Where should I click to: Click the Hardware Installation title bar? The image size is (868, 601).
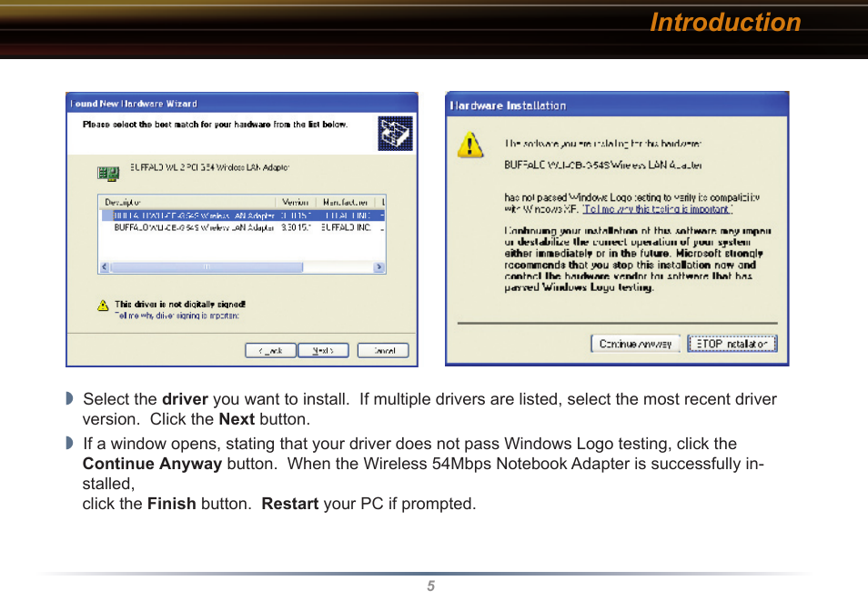617,105
